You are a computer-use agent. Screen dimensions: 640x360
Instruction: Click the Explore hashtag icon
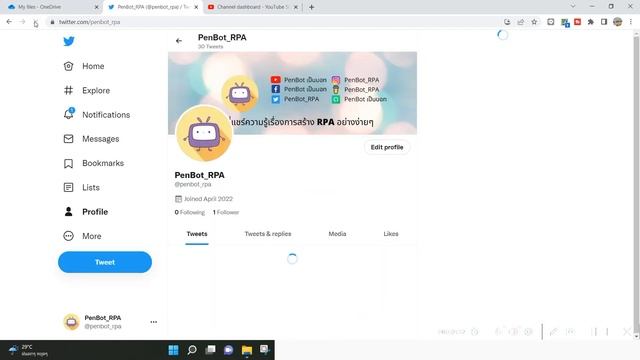point(69,90)
